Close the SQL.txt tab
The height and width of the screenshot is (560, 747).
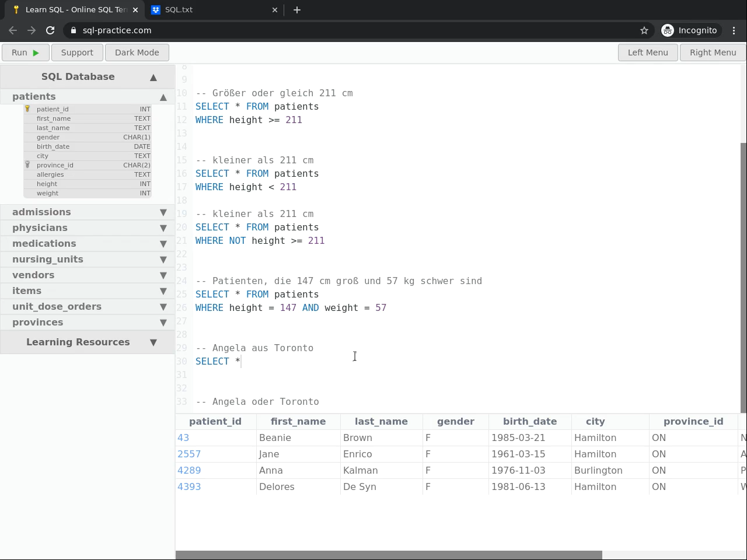[x=275, y=10]
